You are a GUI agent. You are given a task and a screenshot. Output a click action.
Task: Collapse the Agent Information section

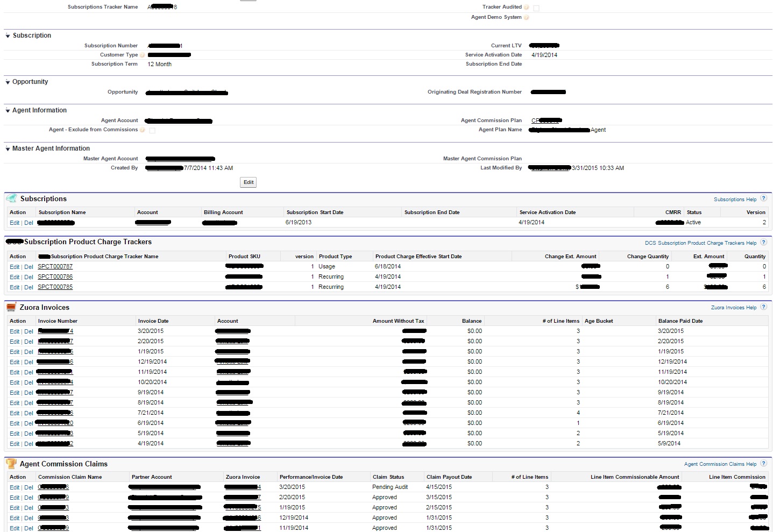tap(8, 111)
